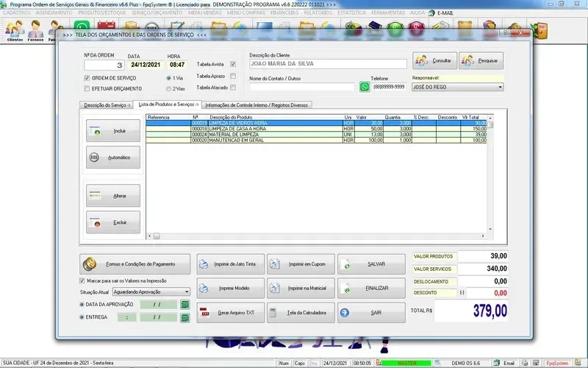Enable the Efetuar Orçamento checkbox
This screenshot has height=368, width=588.
[x=87, y=88]
